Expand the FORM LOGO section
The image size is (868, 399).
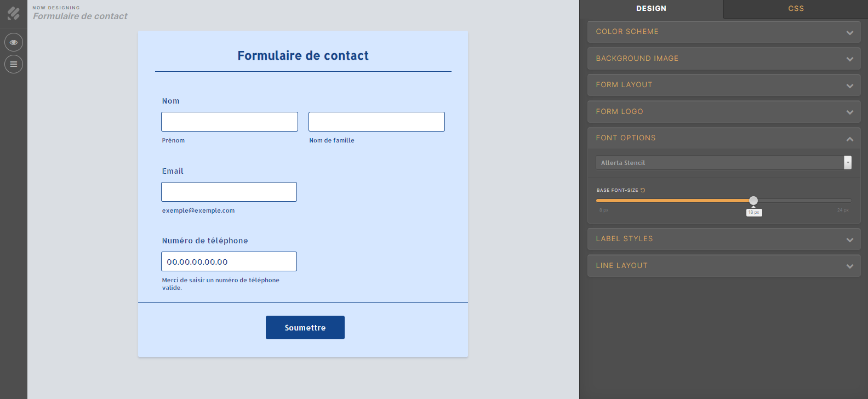(x=723, y=111)
